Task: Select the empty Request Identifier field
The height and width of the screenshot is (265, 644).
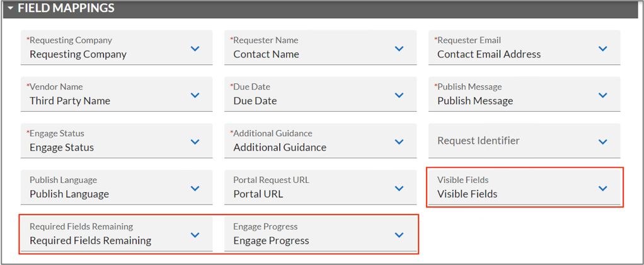Action: 524,141
